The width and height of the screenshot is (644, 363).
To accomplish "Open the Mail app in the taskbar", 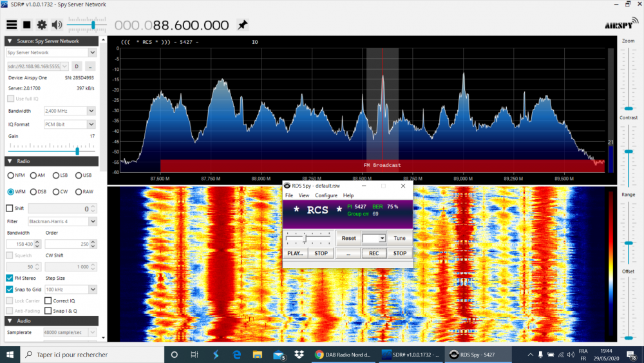I will (x=279, y=355).
